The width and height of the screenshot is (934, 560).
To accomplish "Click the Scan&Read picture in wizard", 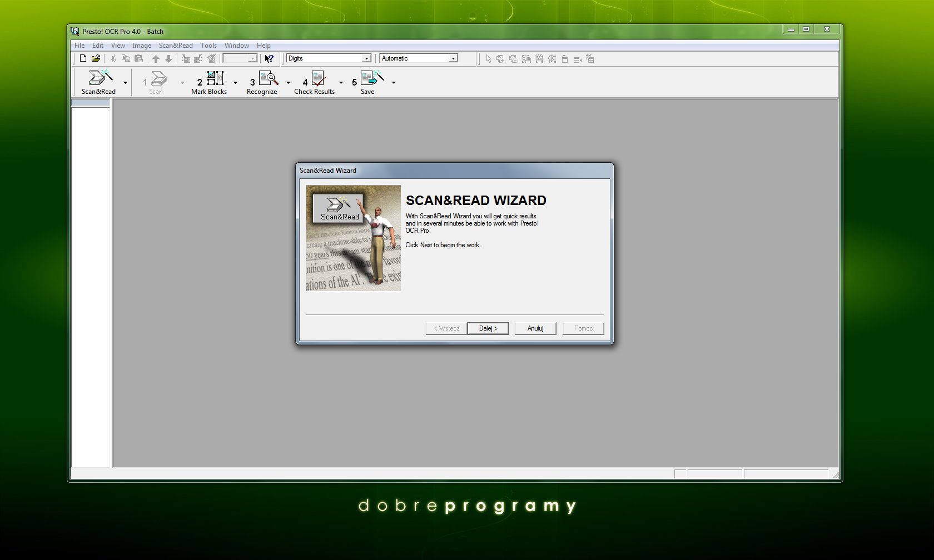I will 353,238.
